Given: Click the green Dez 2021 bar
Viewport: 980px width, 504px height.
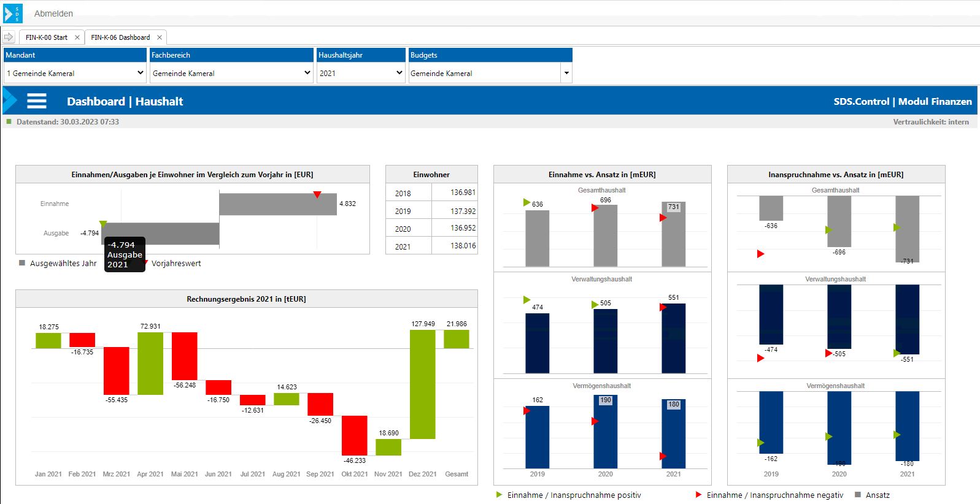Looking at the screenshot, I should (423, 384).
